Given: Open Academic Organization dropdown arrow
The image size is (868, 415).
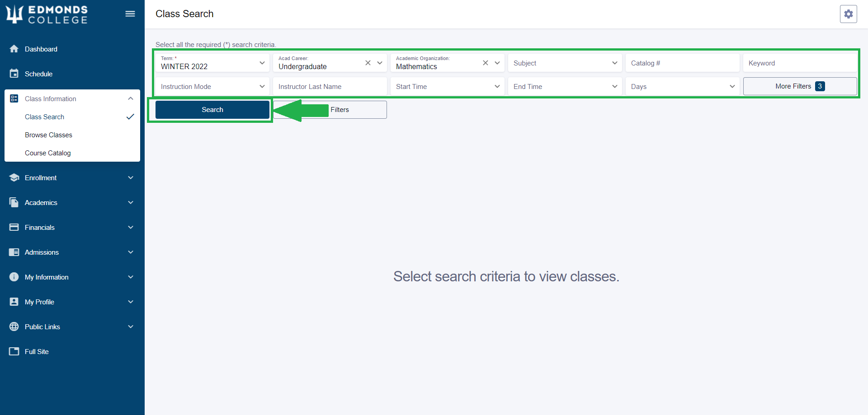Looking at the screenshot, I should pos(497,63).
